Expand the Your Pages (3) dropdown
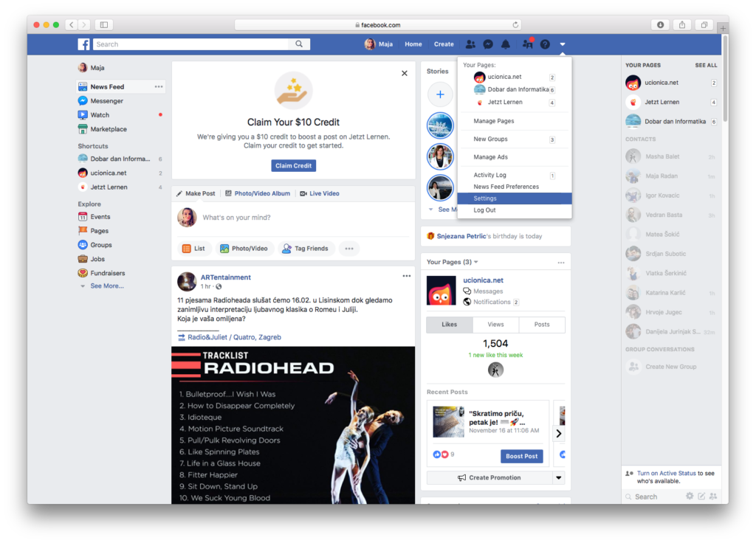The width and height of the screenshot is (756, 543). (x=475, y=262)
